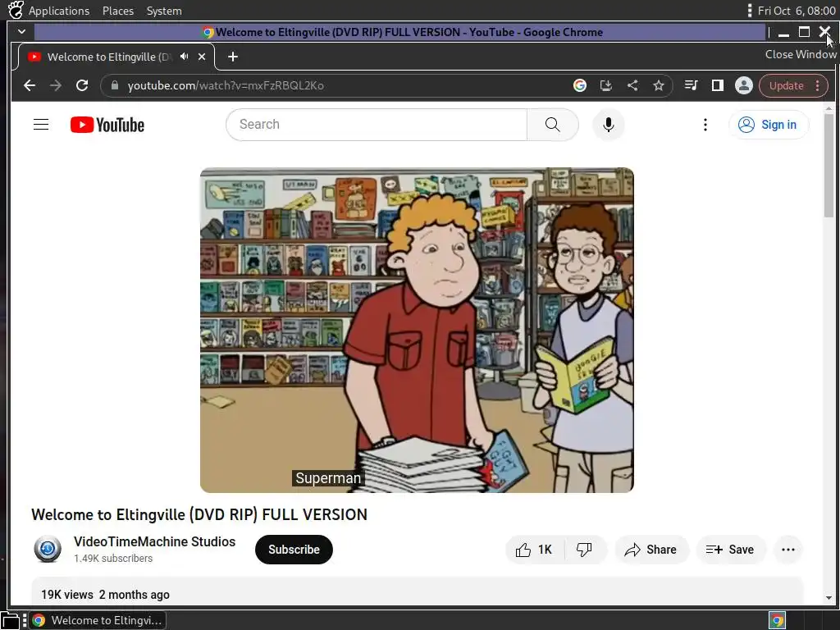Open Chrome menu three dots beside Update
This screenshot has width=840, height=630.
tap(818, 85)
